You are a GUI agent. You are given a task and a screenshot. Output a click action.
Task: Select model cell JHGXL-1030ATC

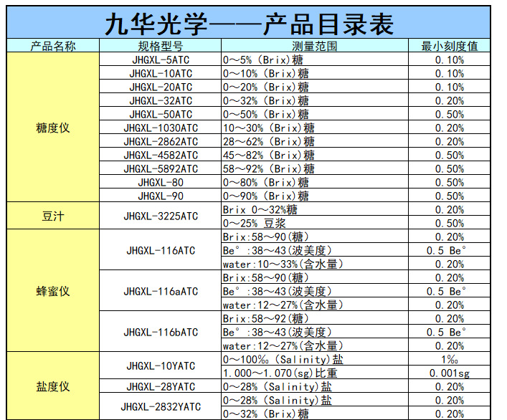tap(161, 128)
